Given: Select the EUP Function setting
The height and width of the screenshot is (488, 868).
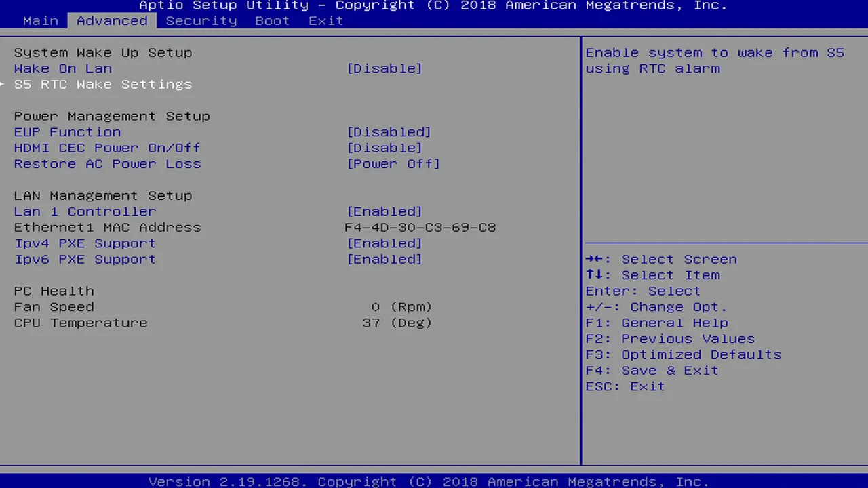Looking at the screenshot, I should [x=67, y=132].
